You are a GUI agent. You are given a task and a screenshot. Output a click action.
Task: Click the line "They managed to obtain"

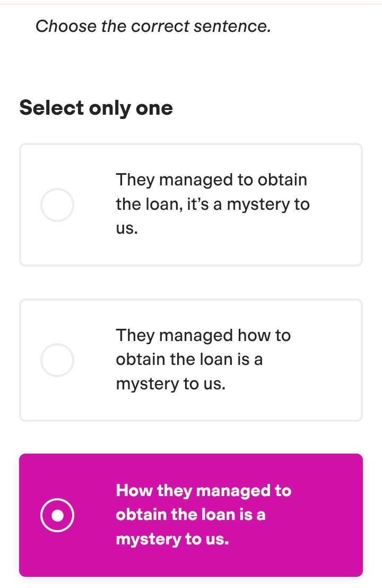[211, 180]
